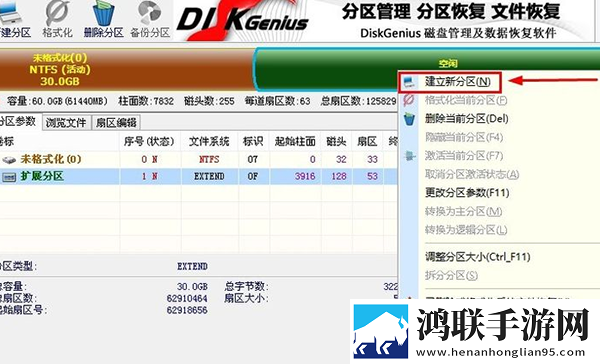Click the 柱面数:7832 disk info text
This screenshot has width=600, height=364.
(x=146, y=101)
